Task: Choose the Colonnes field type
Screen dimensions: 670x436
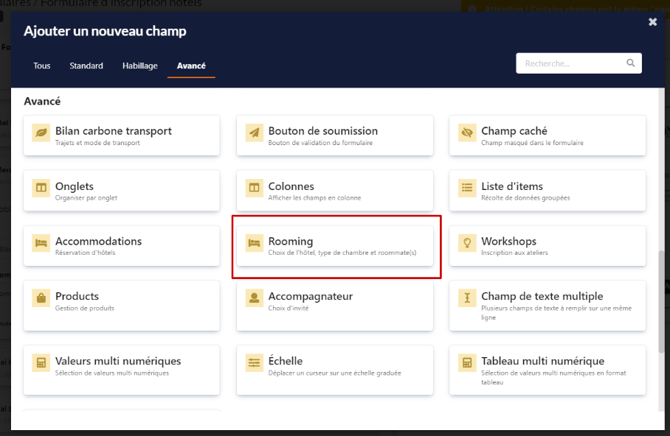Action: pyautogui.click(x=334, y=190)
